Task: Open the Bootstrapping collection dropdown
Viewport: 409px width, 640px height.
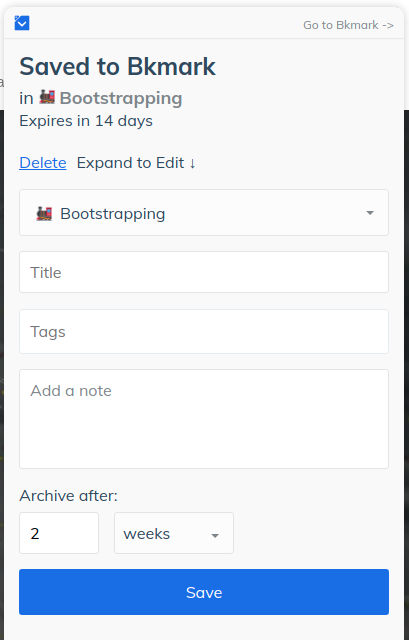Action: click(204, 213)
